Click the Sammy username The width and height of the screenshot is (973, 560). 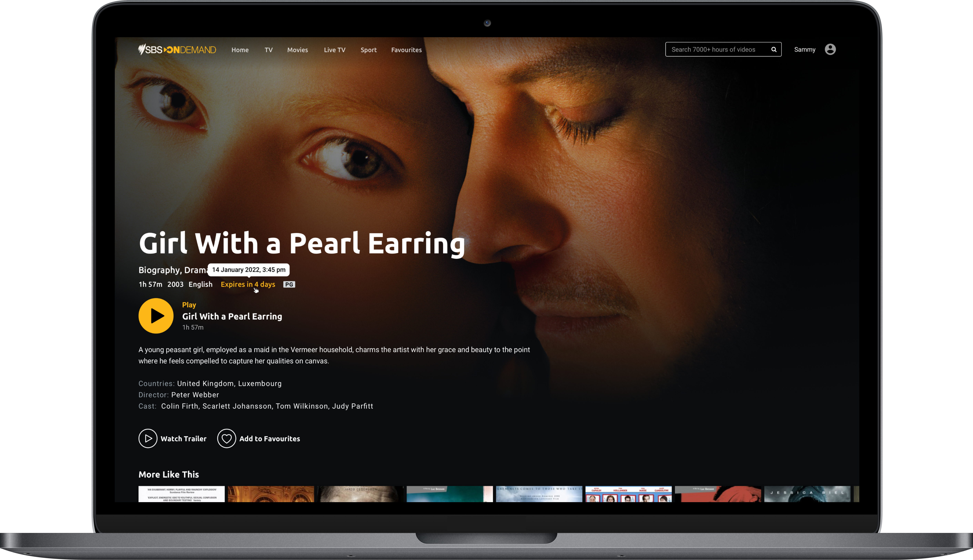click(x=804, y=50)
